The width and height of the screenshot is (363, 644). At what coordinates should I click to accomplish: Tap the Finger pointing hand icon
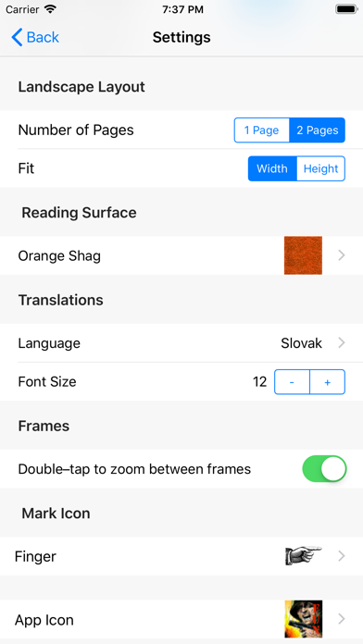tap(304, 556)
